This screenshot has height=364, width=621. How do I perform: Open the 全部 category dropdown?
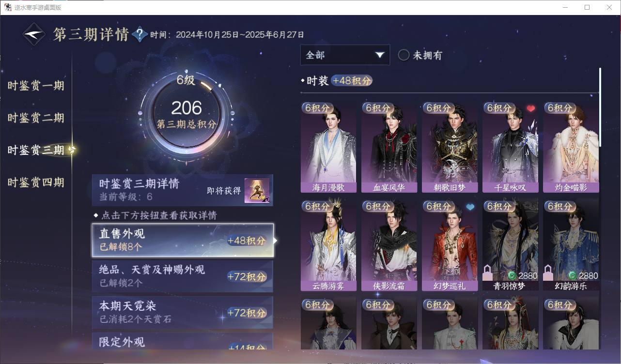tap(345, 55)
